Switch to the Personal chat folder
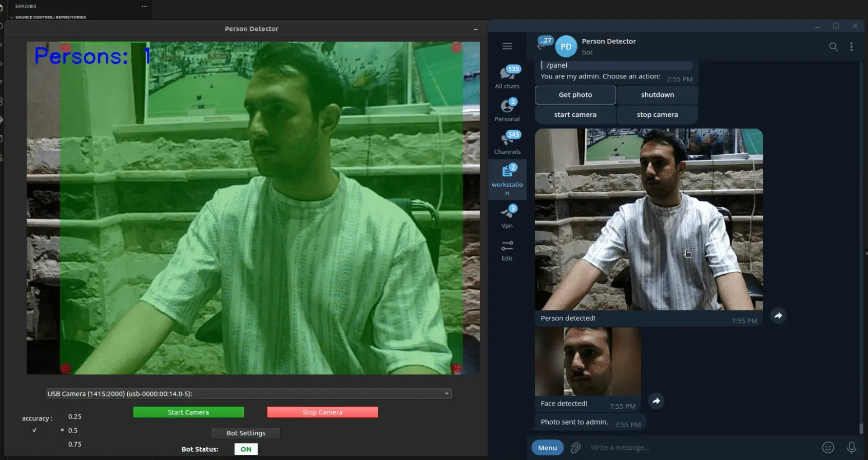868x460 pixels. (507, 110)
